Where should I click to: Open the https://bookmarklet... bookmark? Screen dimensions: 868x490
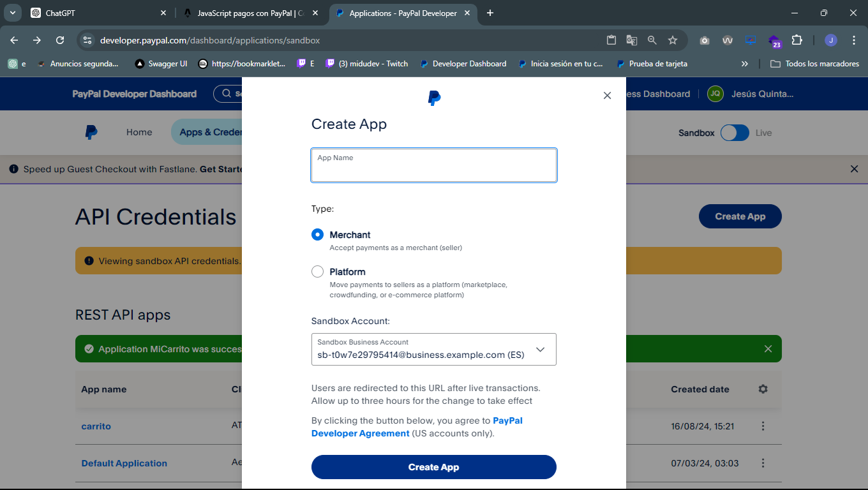click(242, 64)
